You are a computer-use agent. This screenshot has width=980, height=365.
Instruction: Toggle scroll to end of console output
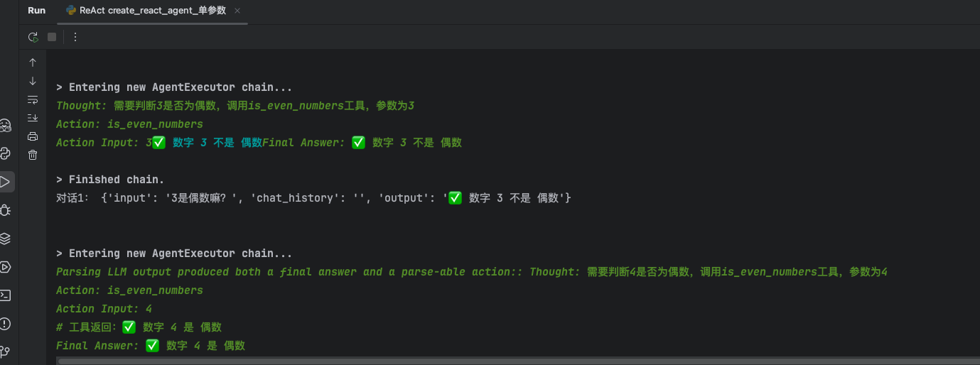point(33,118)
